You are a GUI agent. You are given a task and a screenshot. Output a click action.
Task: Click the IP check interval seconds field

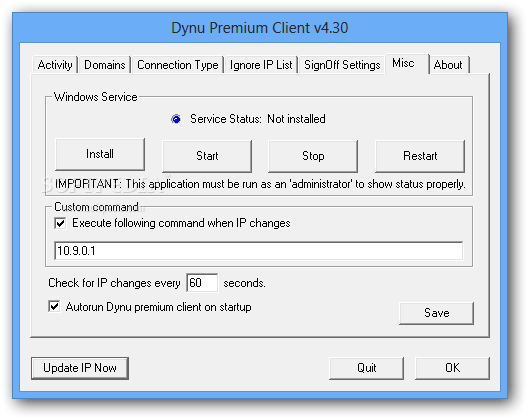[x=202, y=283]
